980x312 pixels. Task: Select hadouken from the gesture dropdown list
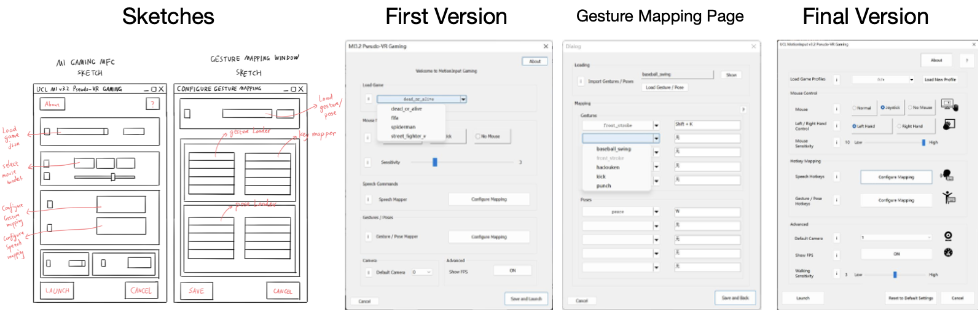tap(608, 167)
